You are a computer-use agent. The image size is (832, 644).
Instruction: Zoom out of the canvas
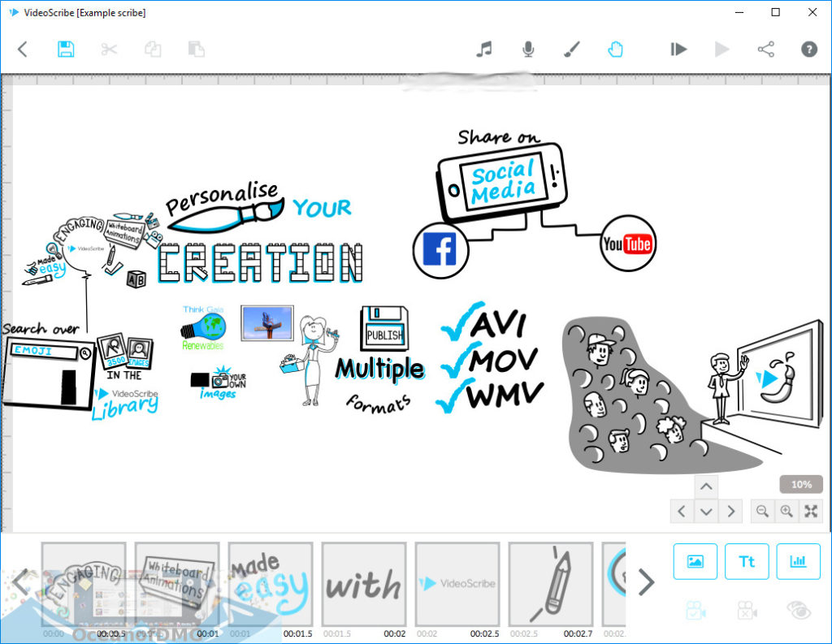(x=762, y=512)
